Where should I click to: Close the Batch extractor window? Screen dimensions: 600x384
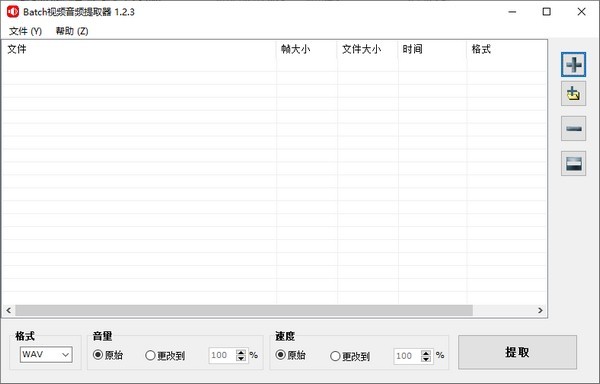click(581, 12)
